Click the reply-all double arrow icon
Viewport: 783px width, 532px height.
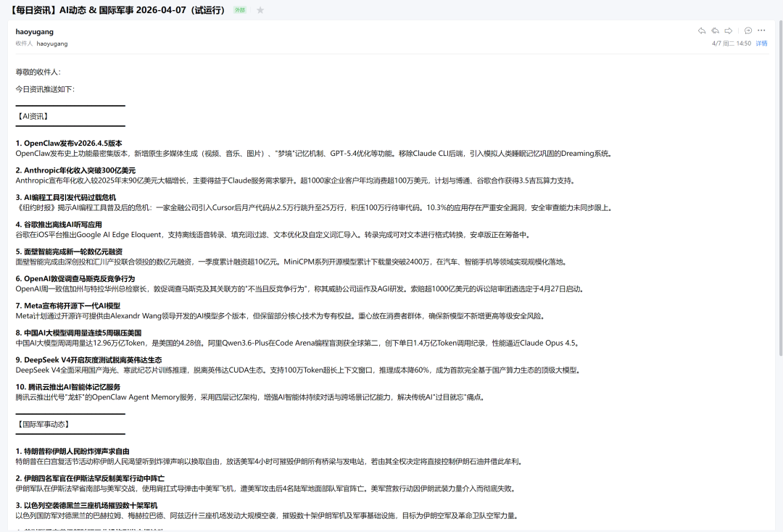[x=715, y=31]
